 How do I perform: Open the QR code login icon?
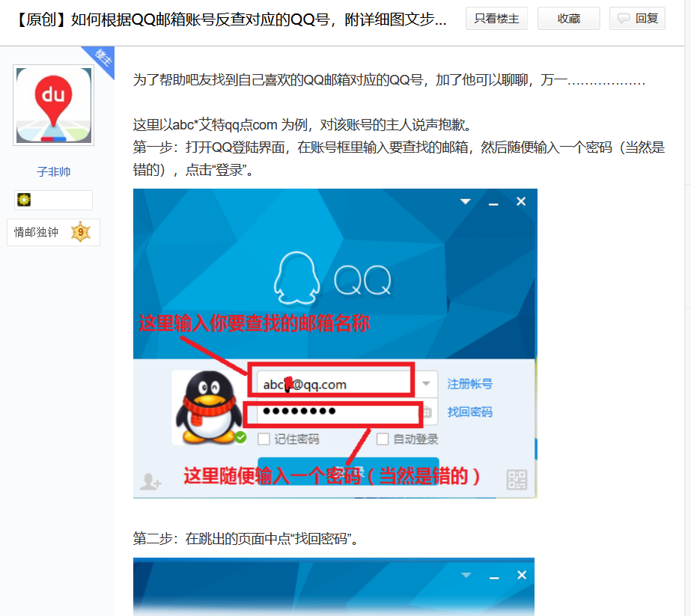517,480
